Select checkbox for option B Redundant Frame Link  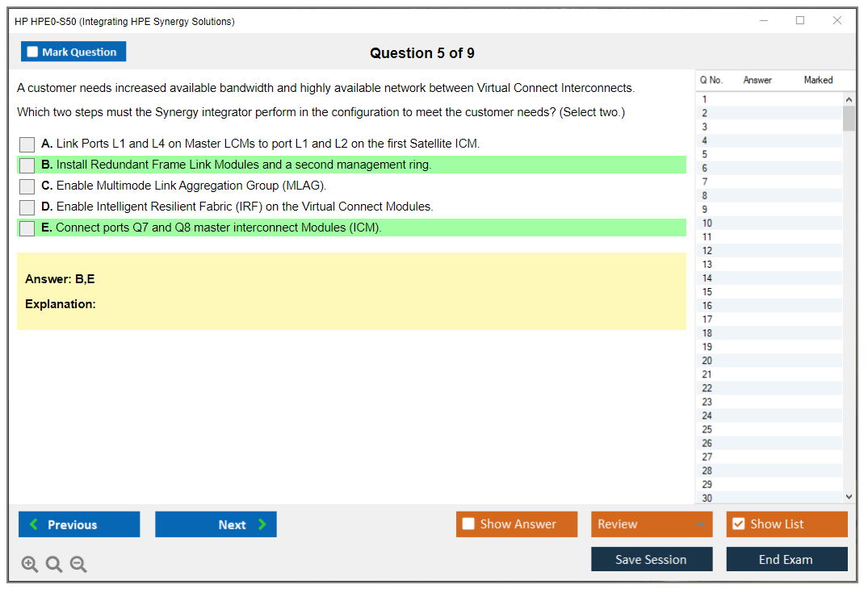pyautogui.click(x=27, y=165)
